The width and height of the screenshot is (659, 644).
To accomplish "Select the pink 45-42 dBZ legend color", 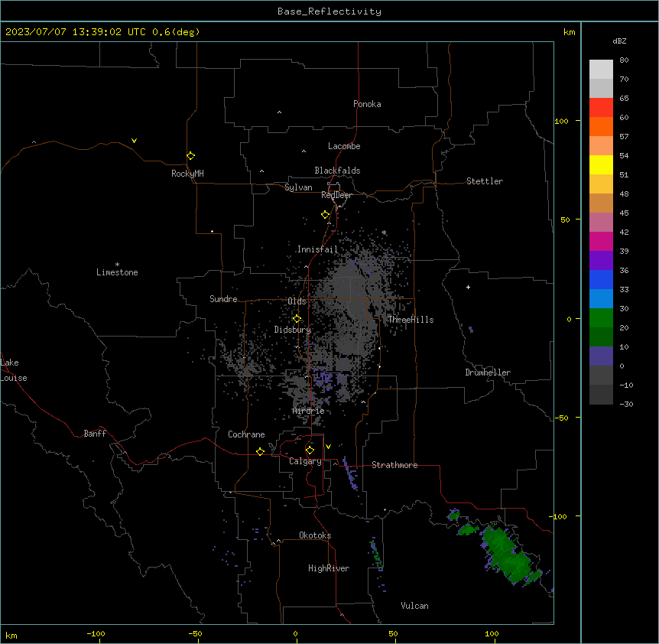I will pos(601,223).
